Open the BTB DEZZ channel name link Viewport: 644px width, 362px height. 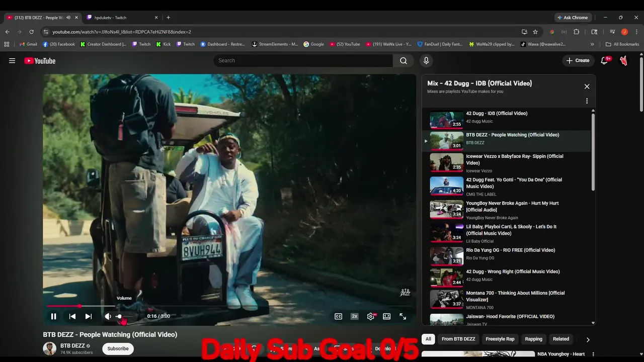72,346
